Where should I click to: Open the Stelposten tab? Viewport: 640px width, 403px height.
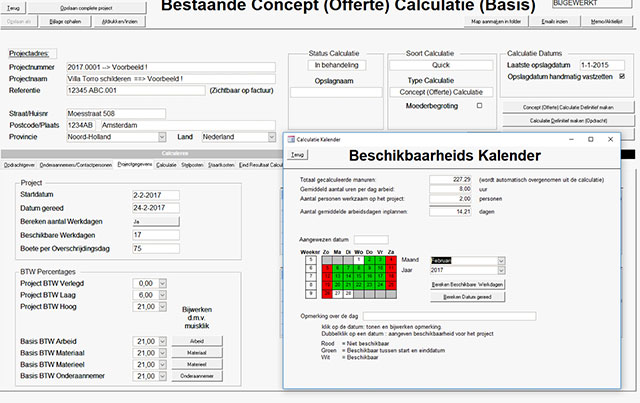point(192,163)
